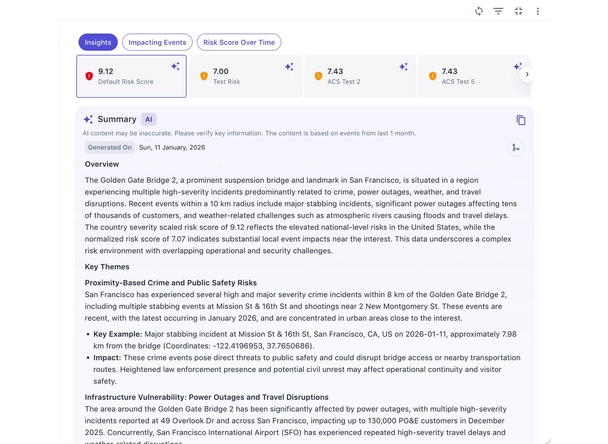Click the date Sun, 11 January, 2026
This screenshot has height=444, width=608.
[x=172, y=147]
